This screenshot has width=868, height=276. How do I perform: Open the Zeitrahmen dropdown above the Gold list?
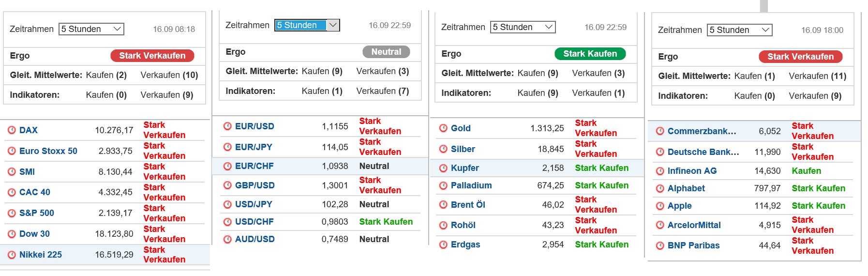(523, 27)
